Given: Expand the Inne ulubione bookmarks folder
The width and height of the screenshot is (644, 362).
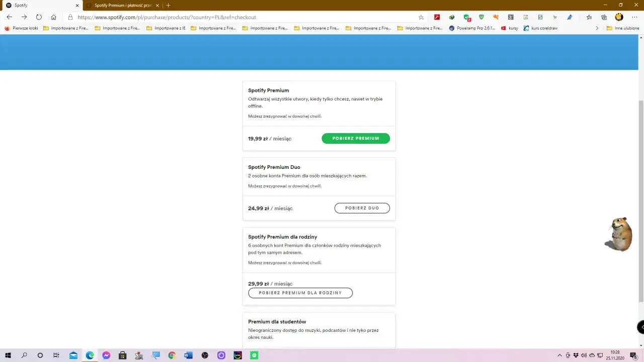Looking at the screenshot, I should click(x=624, y=28).
